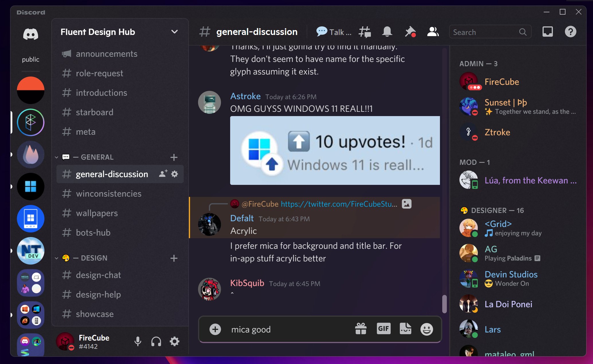Open notification settings bell icon
This screenshot has height=364, width=593.
pyautogui.click(x=387, y=32)
